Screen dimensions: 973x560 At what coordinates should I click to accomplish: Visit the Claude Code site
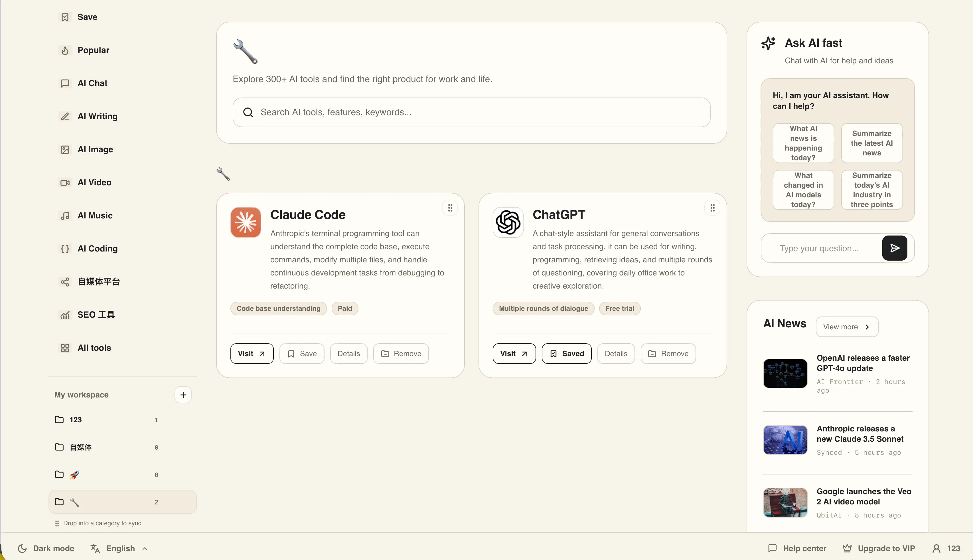(x=252, y=354)
